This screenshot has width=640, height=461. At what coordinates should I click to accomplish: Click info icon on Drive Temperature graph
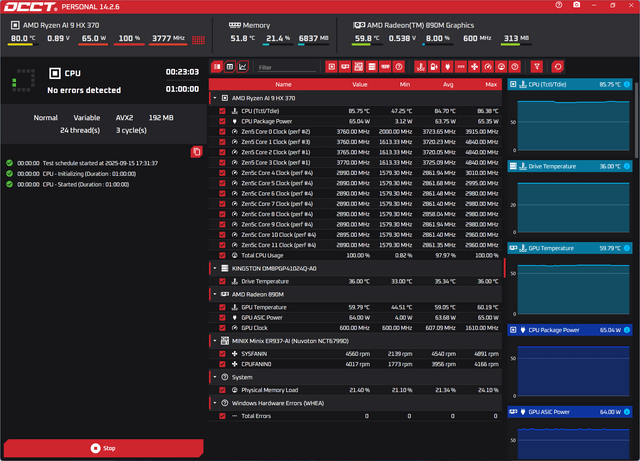tap(627, 166)
